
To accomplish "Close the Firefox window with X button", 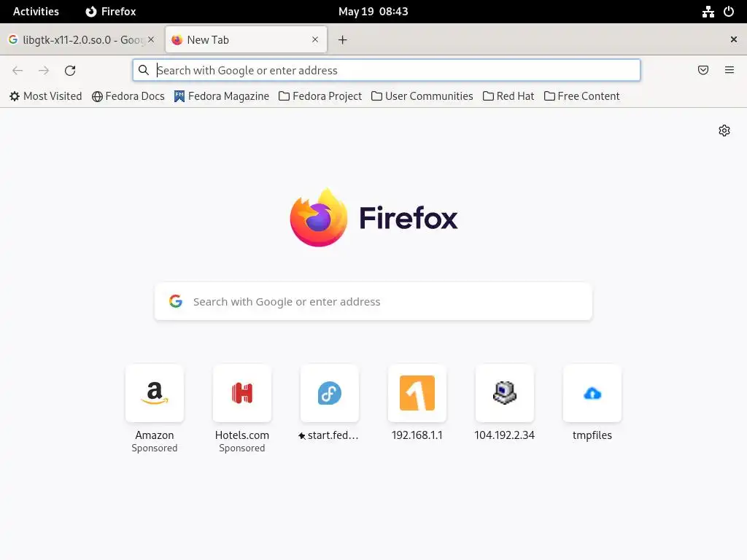I will click(x=734, y=39).
